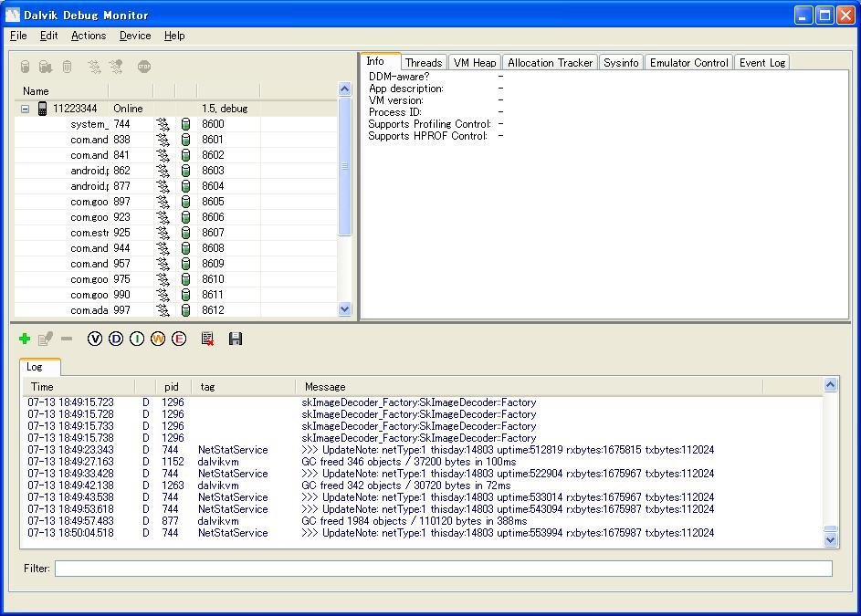
Task: Click the Update Threads toolbar icon
Action: tap(94, 67)
